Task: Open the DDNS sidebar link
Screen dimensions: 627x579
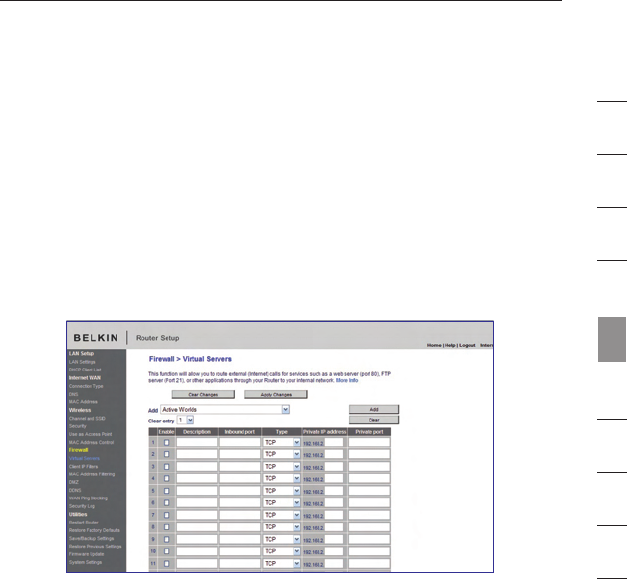Action: tap(75, 490)
